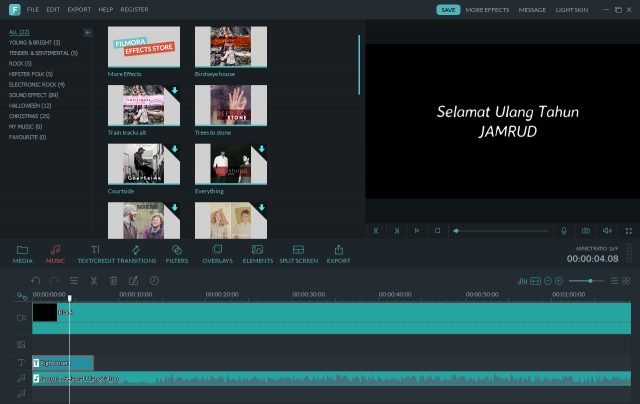Click the trash delete icon in timeline toolbar
The width and height of the screenshot is (640, 404).
pos(113,281)
